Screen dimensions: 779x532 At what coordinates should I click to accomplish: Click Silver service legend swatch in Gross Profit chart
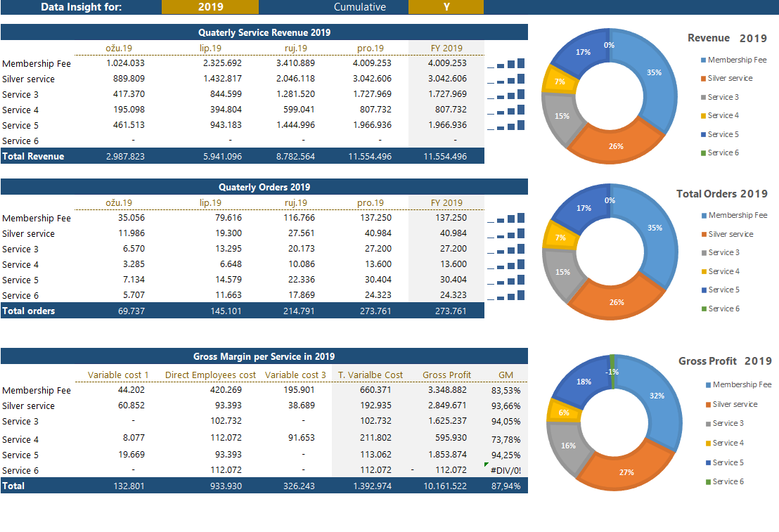coord(707,405)
